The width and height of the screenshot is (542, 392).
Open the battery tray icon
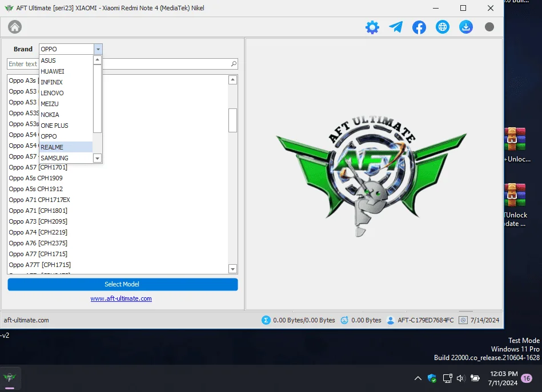click(475, 378)
